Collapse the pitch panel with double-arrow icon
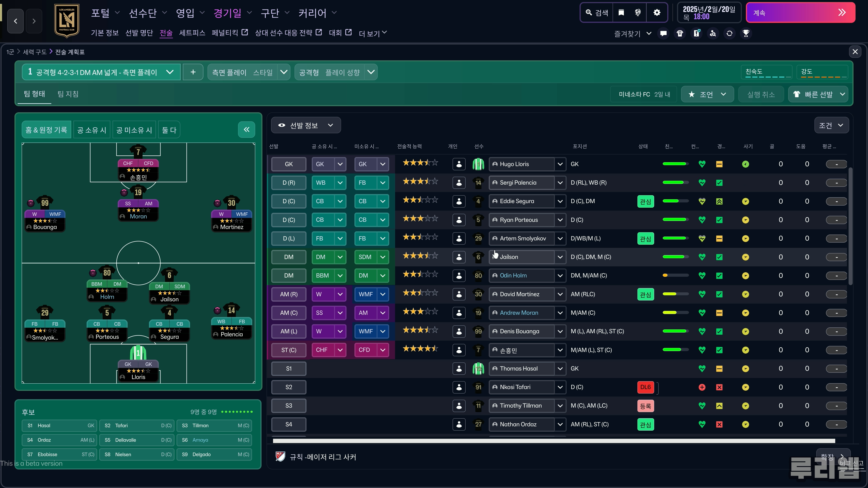Viewport: 868px width, 488px height. coord(246,130)
